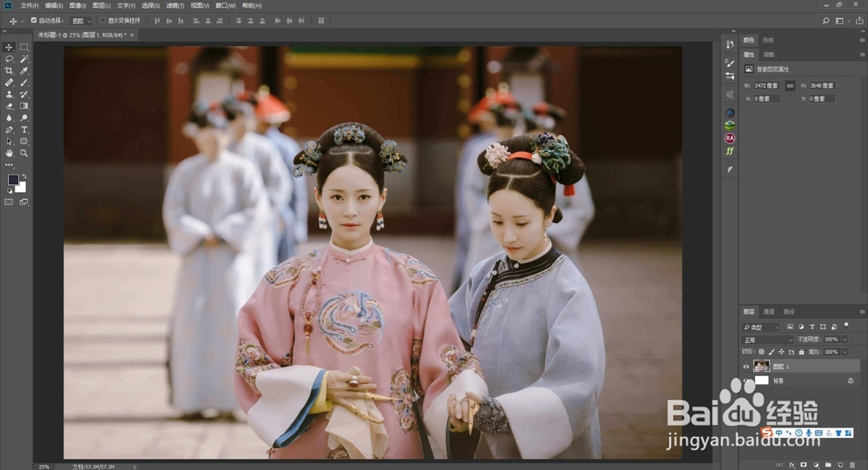Select the Blur tool

(9, 118)
